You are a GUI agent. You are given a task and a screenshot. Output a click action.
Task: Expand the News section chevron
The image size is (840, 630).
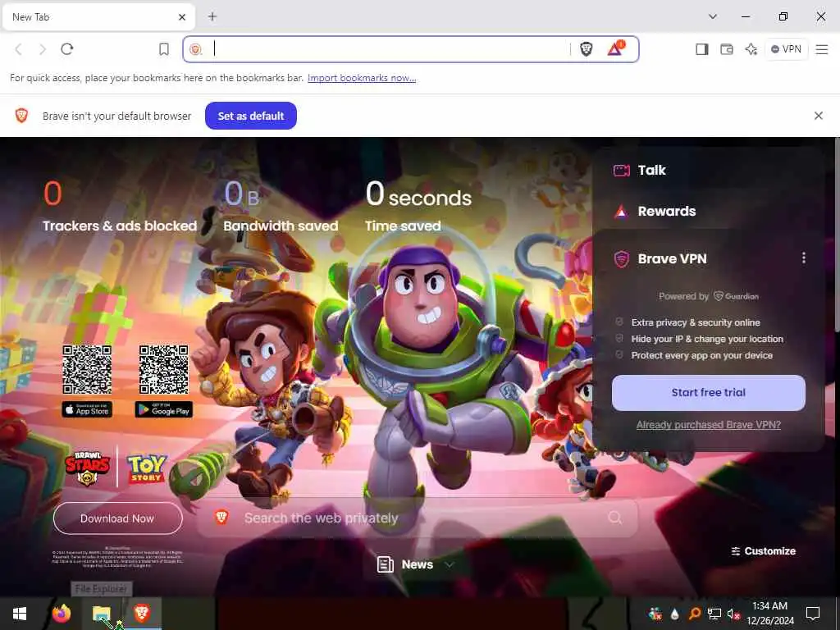pos(450,564)
